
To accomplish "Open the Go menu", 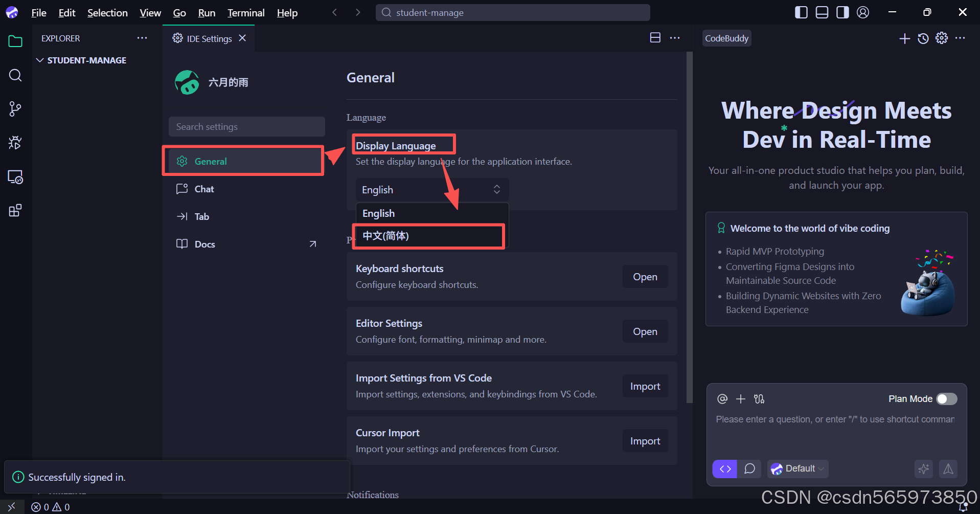I will (179, 13).
